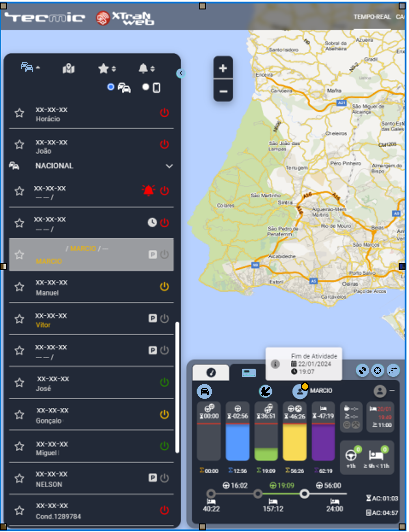Click the red power icon for Cond.1289784
409x532 pixels.
tap(165, 510)
